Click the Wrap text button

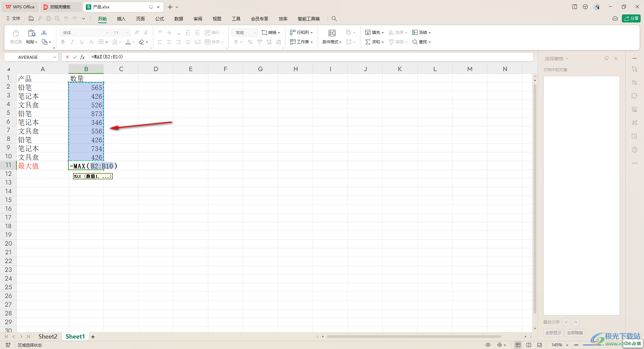212,33
